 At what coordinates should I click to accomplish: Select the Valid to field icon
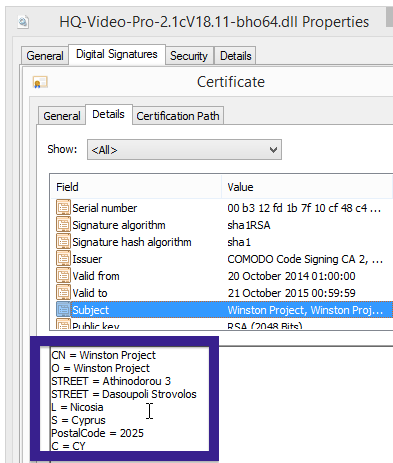click(63, 292)
